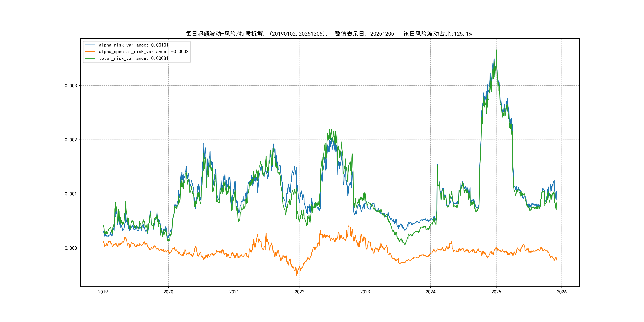The height and width of the screenshot is (322, 644).
Task: Click the 2019 x-axis tick label
Action: point(103,292)
